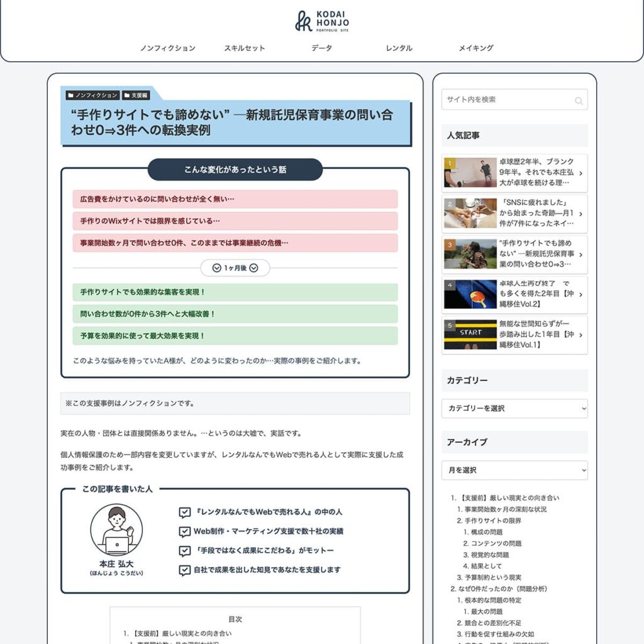Screen dimensions: 644x644
Task: Click green note 予算を効果的に使って最大効果を実現
Action: (x=235, y=336)
